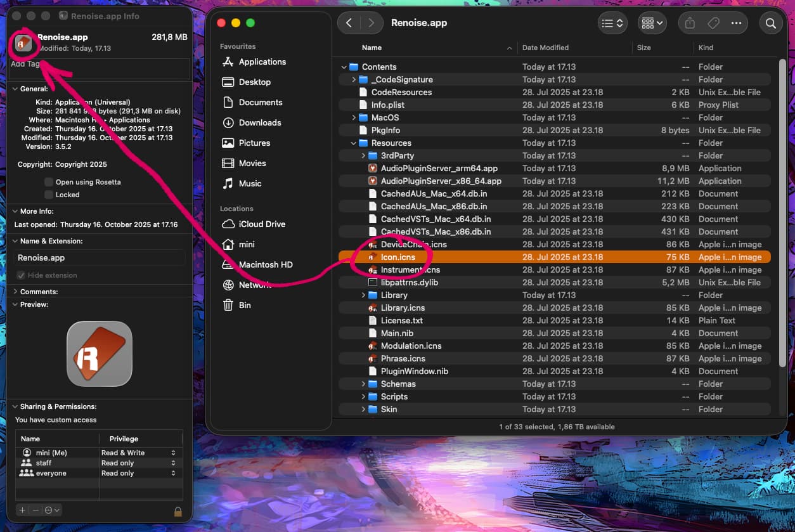Click the Size column header
795x532 pixels.
click(x=643, y=48)
